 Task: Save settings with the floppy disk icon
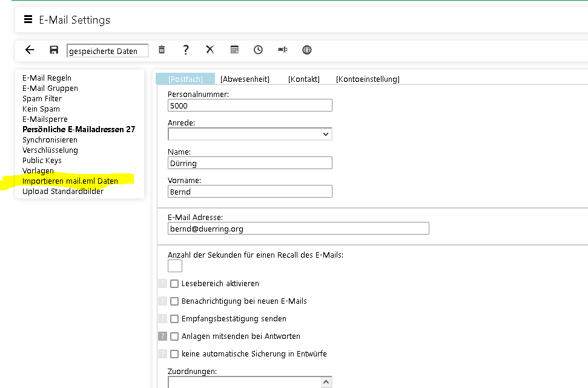tap(54, 50)
